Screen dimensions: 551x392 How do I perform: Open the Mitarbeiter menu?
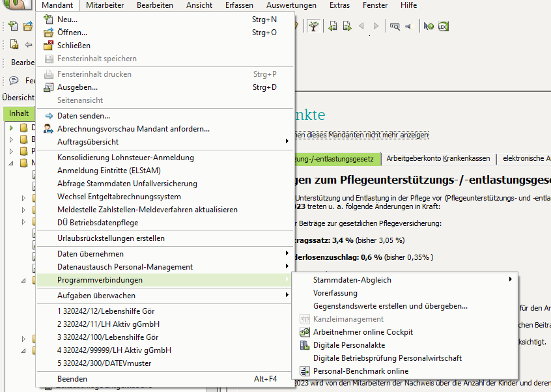[x=105, y=5]
